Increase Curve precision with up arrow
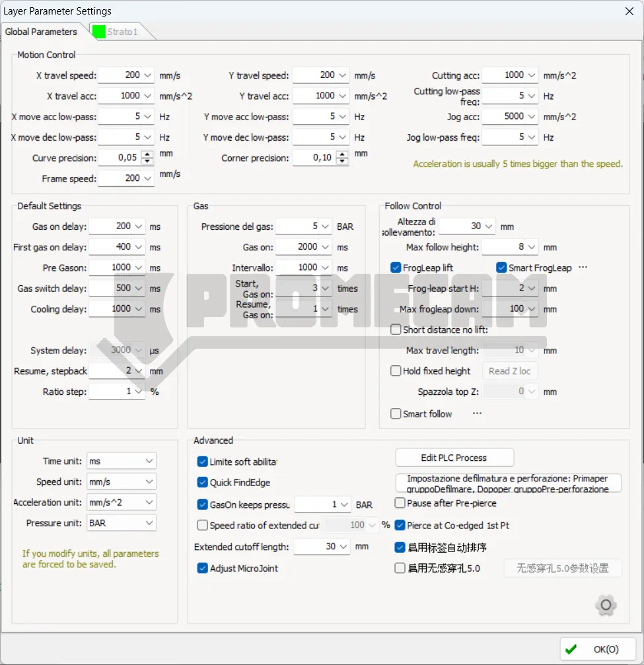Viewport: 644px width, 665px height. coord(147,155)
